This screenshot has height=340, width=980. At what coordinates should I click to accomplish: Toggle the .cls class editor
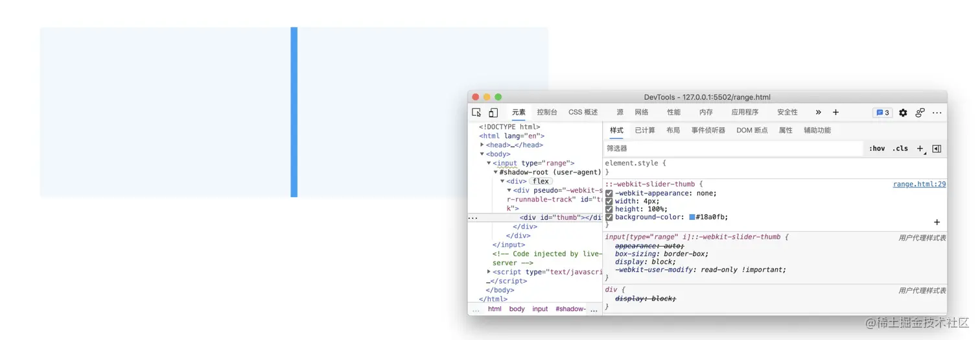[x=900, y=149]
